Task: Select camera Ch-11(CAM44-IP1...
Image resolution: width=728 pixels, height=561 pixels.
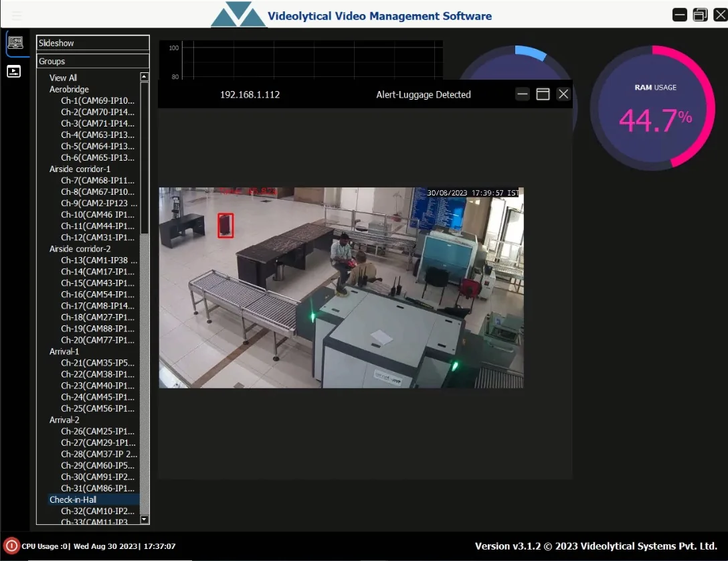Action: (98, 226)
